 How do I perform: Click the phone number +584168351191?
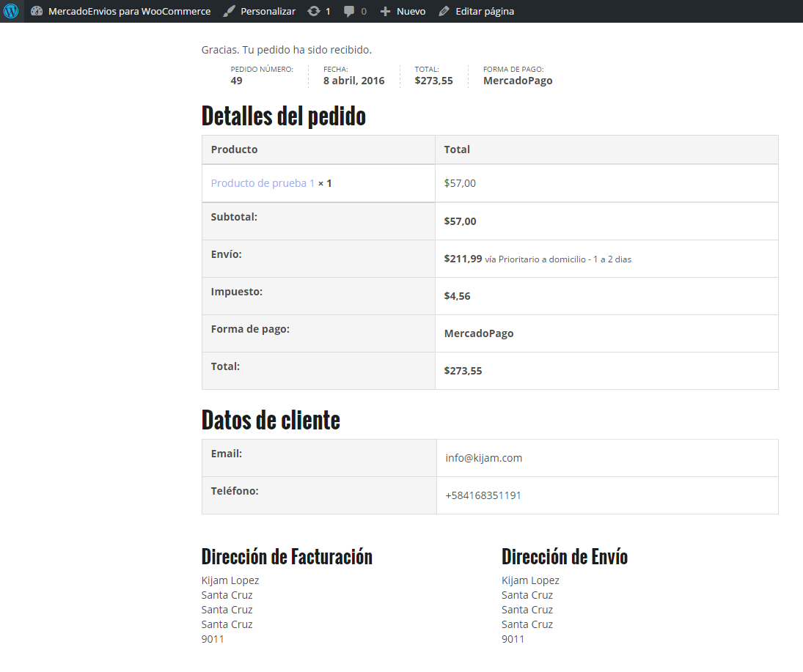[x=483, y=495]
